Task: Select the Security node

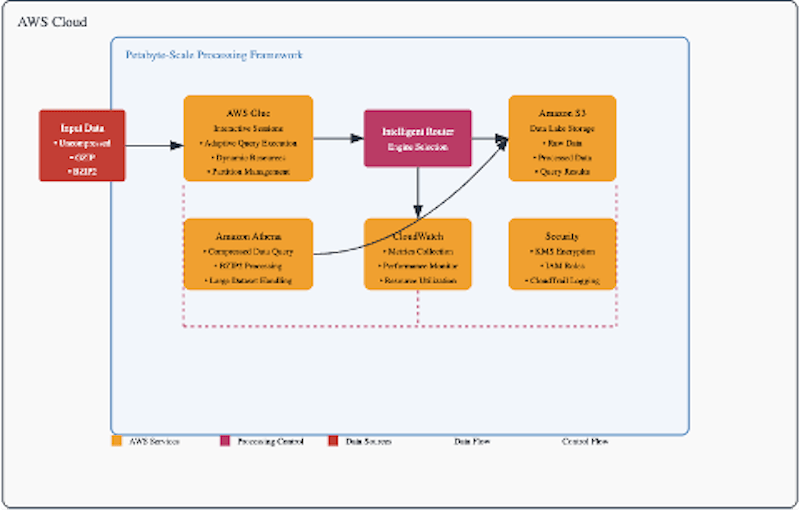Action: click(562, 254)
